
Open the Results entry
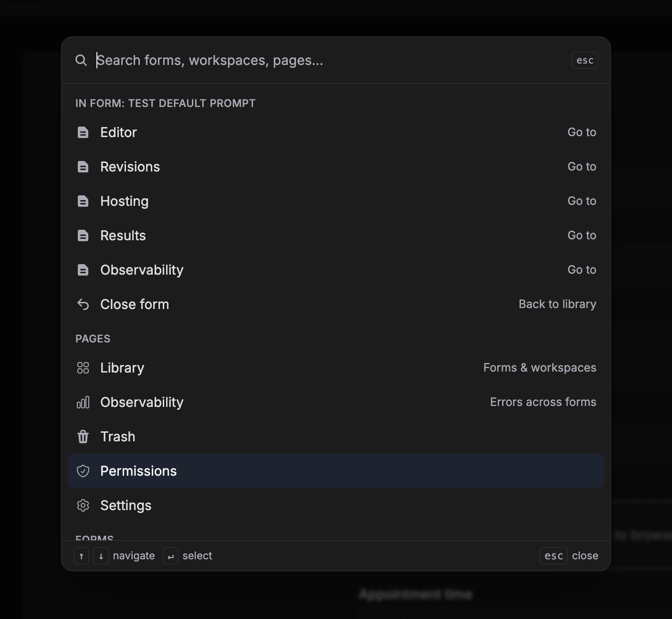click(336, 235)
